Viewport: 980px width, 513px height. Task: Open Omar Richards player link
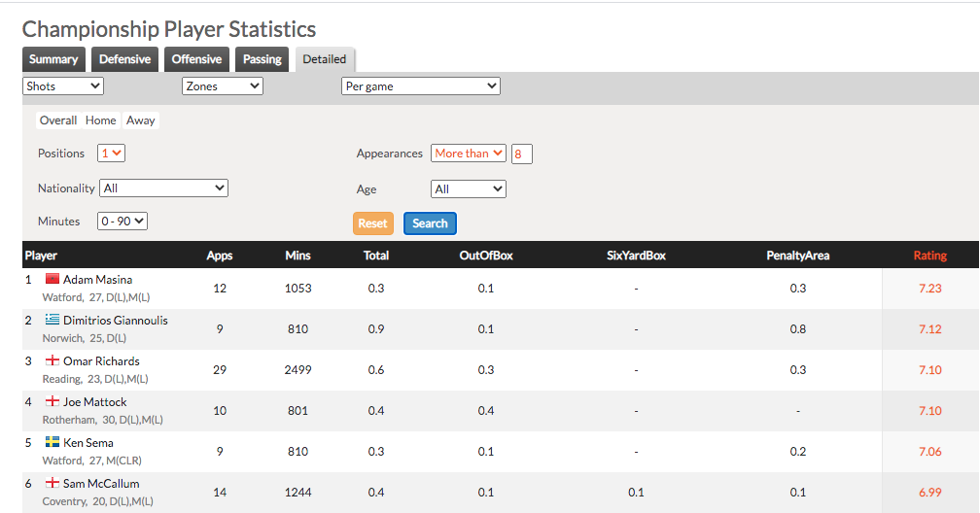tap(101, 361)
